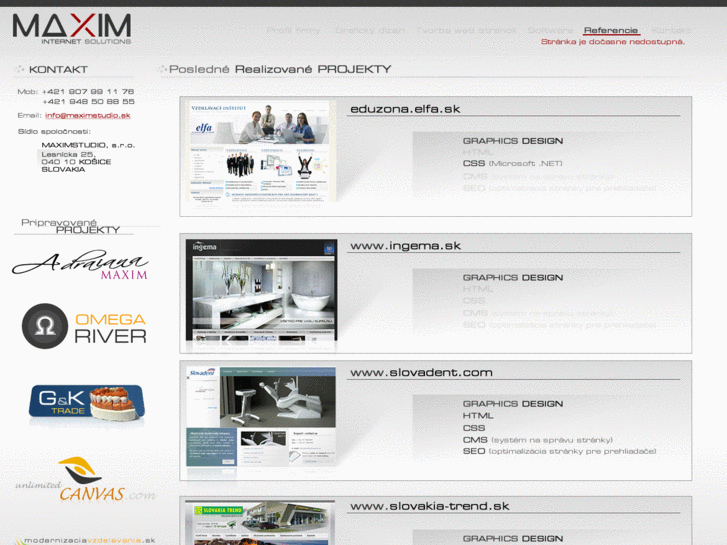The image size is (727, 545).
Task: Click the Lesnicka 25 address line
Action: tap(68, 154)
